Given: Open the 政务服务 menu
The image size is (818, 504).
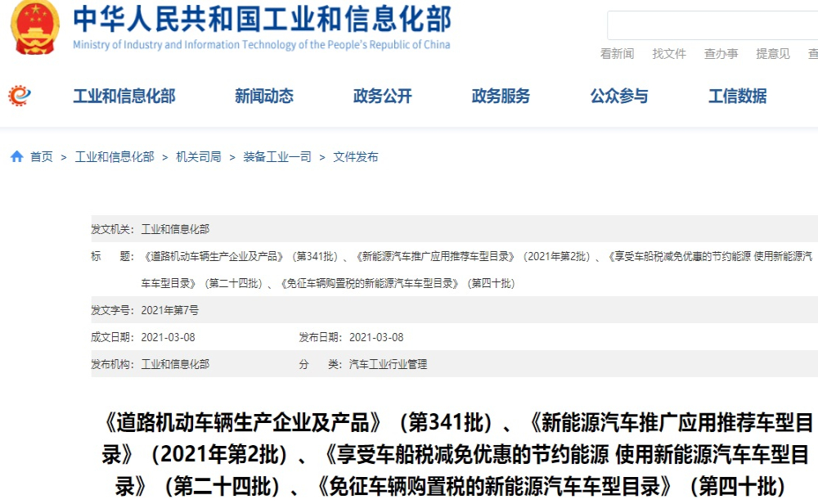Looking at the screenshot, I should (501, 96).
